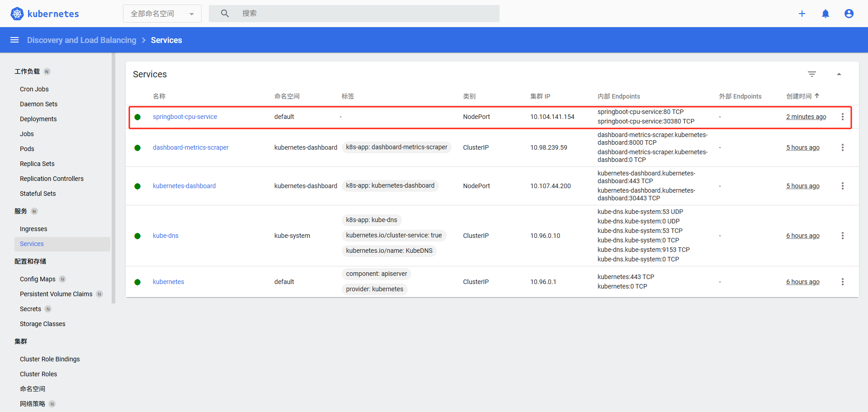Viewport: 868px width, 412px height.
Task: Open Cluster Role Bindings in sidebar
Action: click(x=50, y=359)
